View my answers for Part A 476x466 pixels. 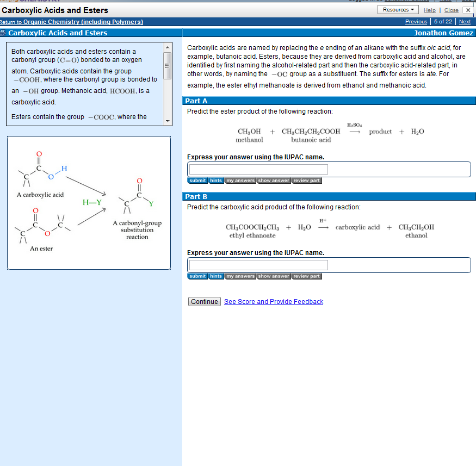240,180
